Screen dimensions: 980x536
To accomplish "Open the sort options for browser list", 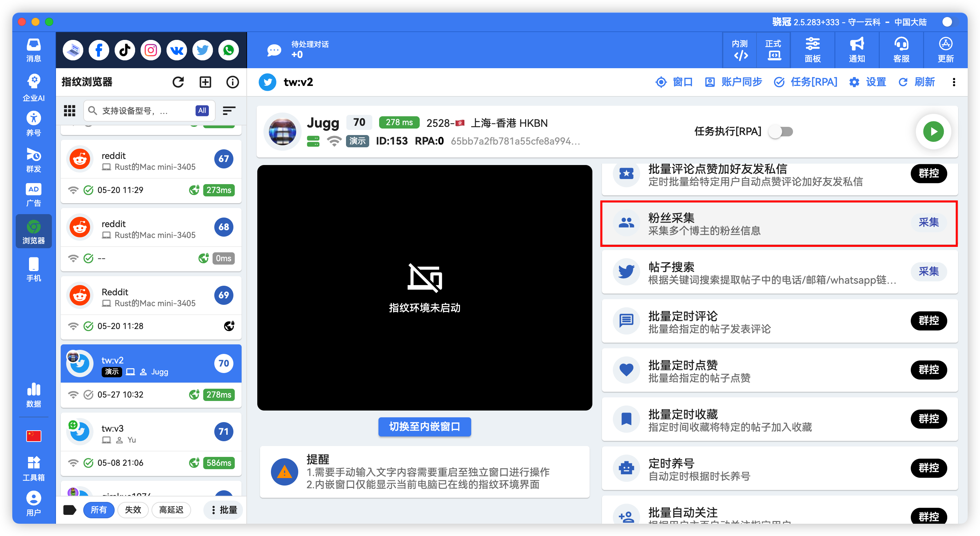I will pos(229,110).
